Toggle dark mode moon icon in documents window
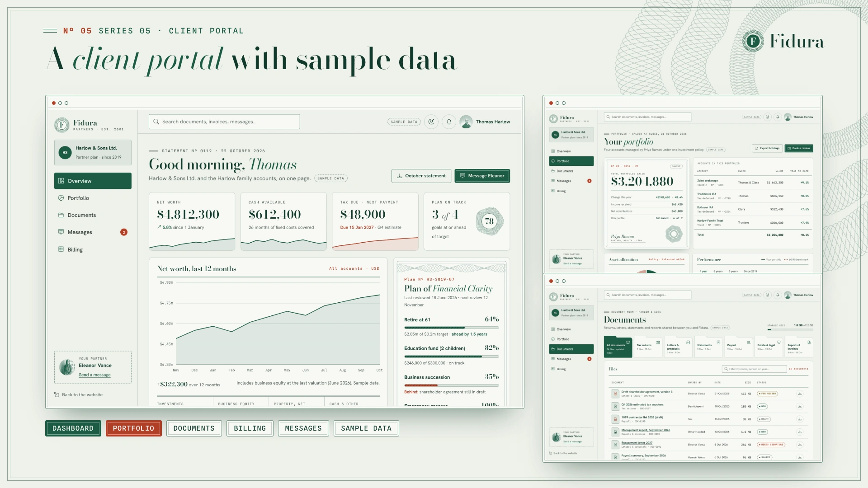Image resolution: width=868 pixels, height=488 pixels. click(x=768, y=295)
